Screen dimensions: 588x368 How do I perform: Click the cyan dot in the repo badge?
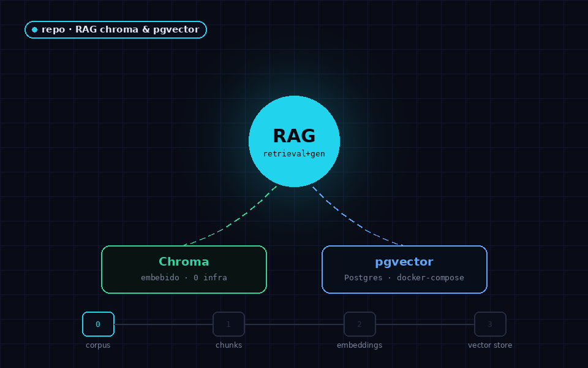(34, 29)
